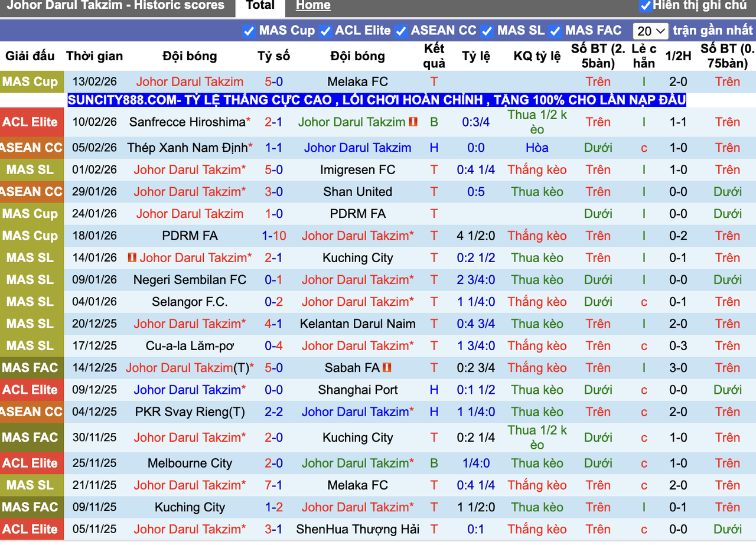Click the red card icon beside Johor Darul Takzim on 10/02/26

(413, 122)
